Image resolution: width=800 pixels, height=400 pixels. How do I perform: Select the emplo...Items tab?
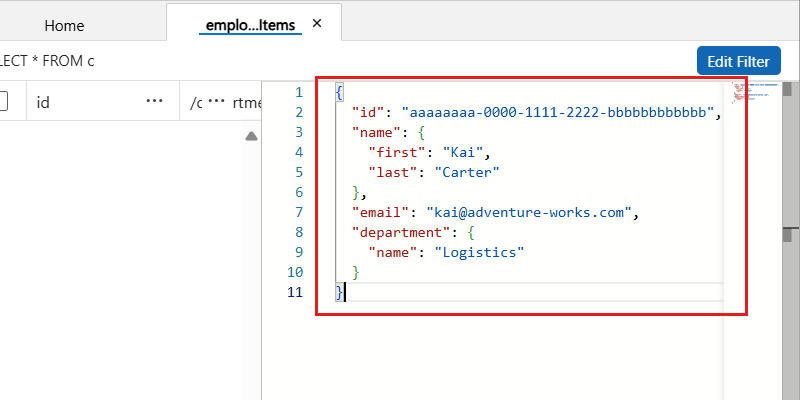[250, 26]
